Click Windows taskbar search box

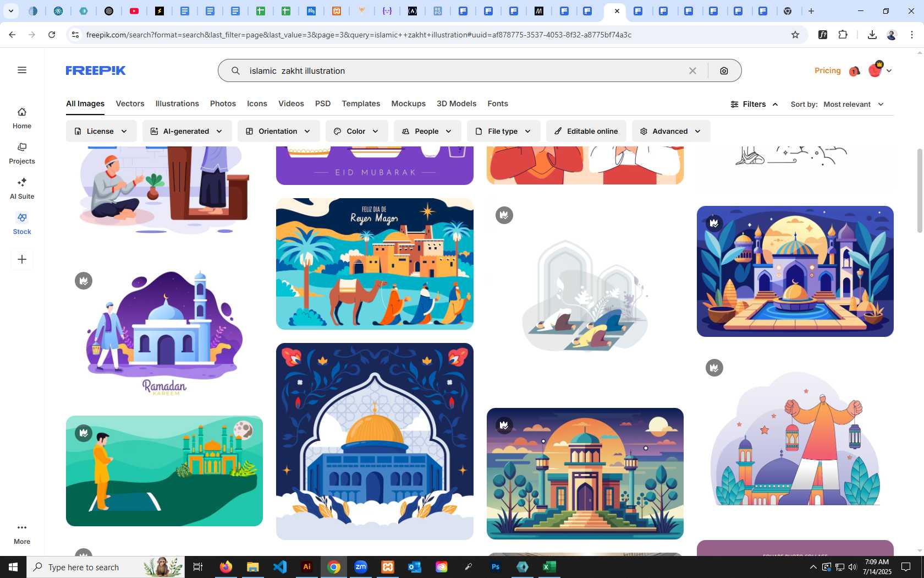tap(106, 567)
